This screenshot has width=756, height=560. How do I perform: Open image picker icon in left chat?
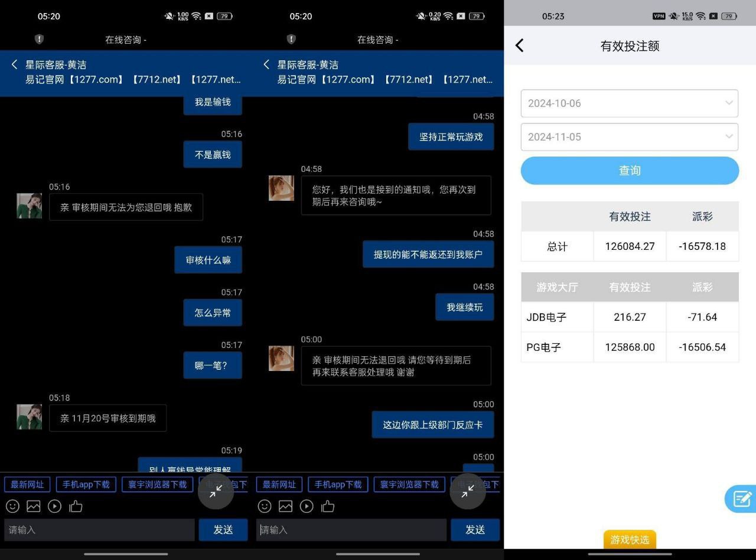(x=34, y=506)
